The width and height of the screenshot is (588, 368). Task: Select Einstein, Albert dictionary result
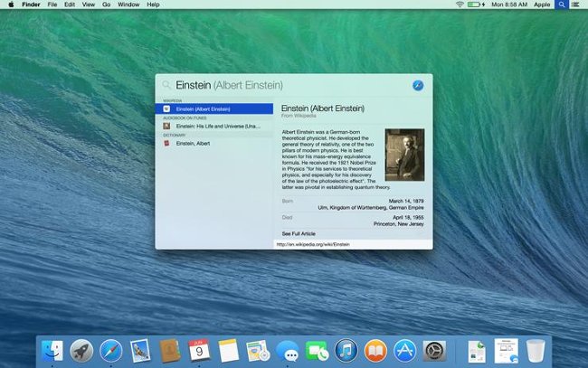point(214,143)
